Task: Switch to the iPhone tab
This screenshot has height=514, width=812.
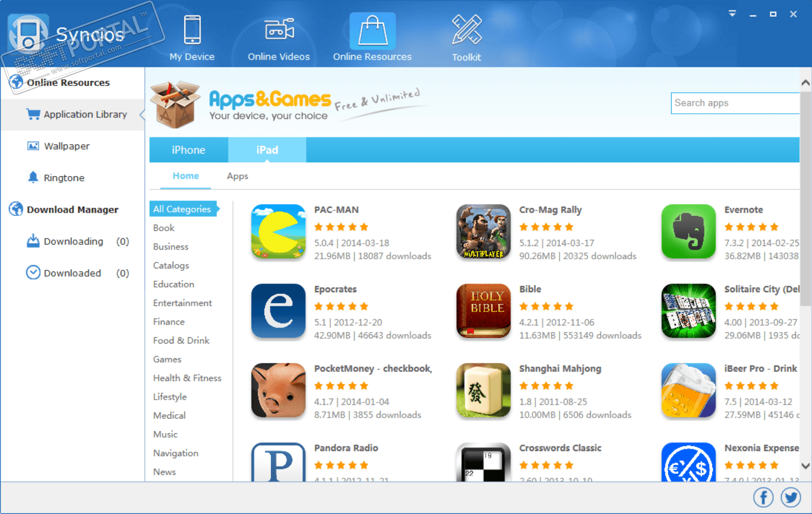Action: [x=189, y=150]
